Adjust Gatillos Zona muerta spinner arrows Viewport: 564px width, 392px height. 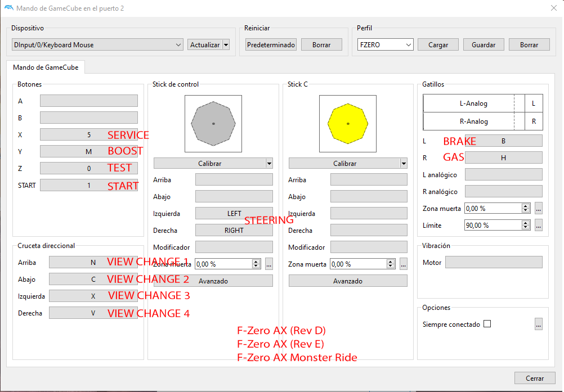[526, 208]
